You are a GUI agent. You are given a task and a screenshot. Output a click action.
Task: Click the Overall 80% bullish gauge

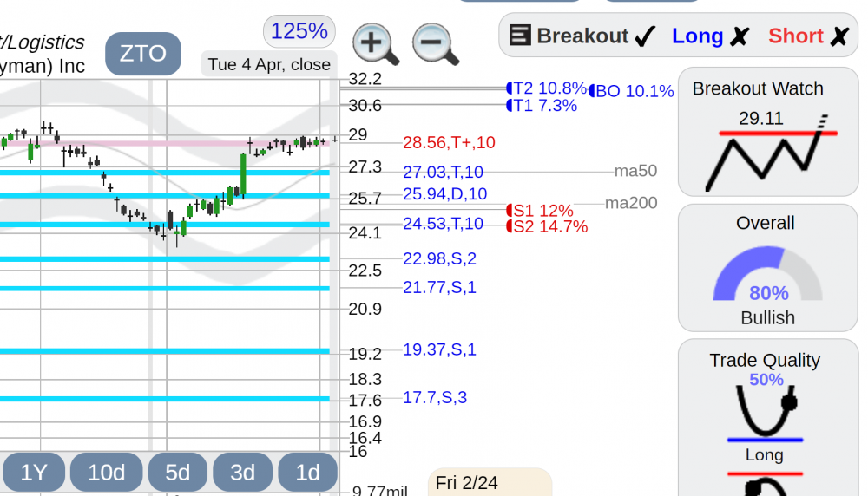coord(767,274)
